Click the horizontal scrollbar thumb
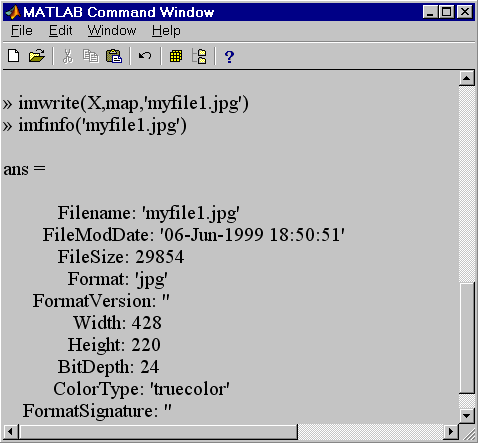Screen dimensions: 478x443 pyautogui.click(x=158, y=432)
